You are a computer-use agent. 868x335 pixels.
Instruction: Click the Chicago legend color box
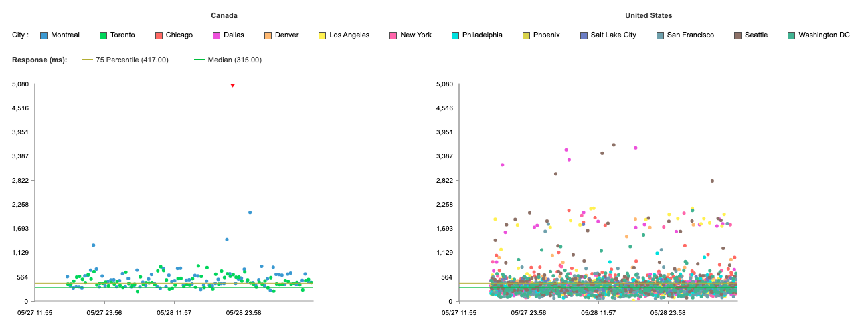tap(159, 35)
